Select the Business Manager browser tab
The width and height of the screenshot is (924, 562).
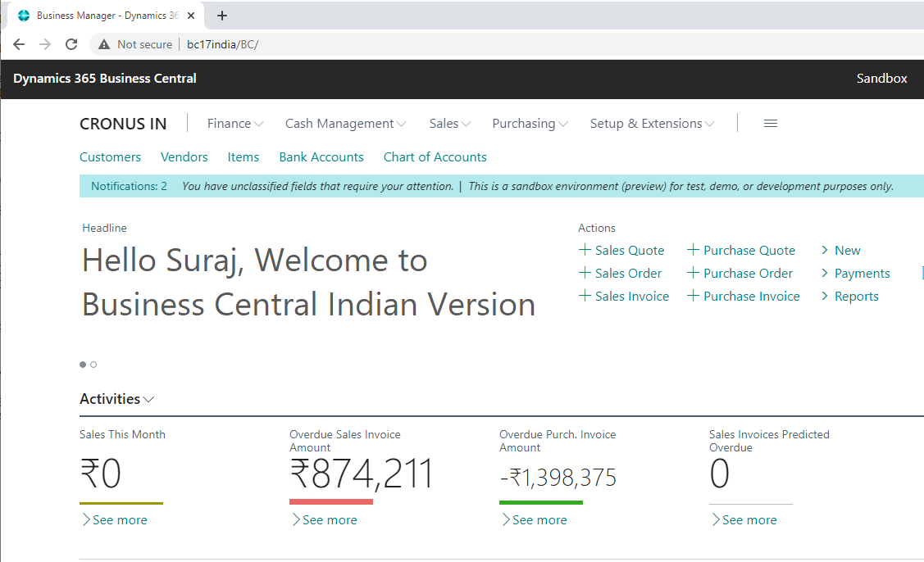click(x=106, y=16)
